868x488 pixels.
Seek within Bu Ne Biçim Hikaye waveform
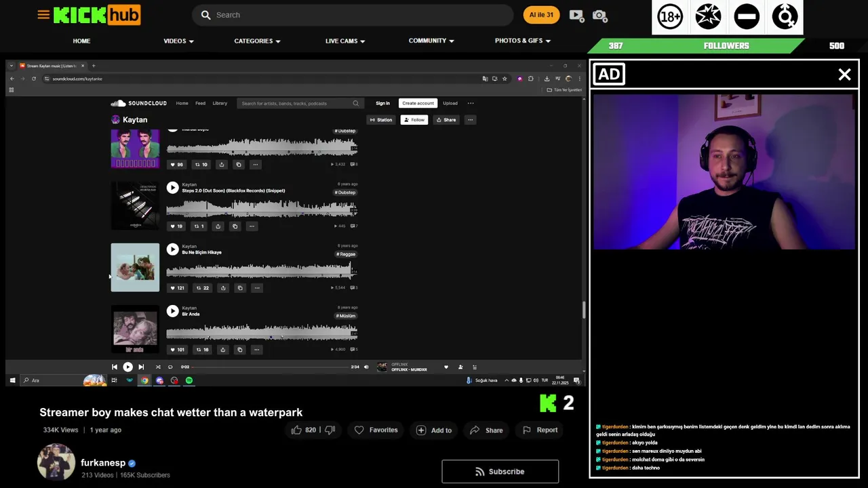[262, 271]
